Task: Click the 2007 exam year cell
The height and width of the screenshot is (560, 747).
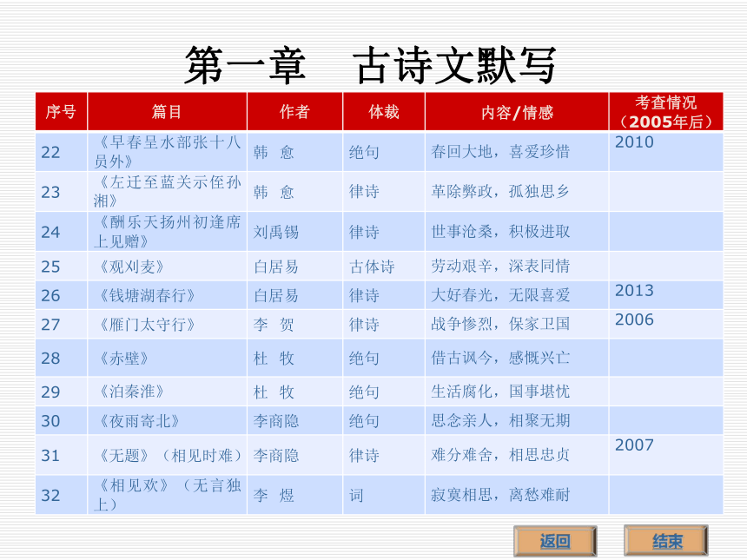Action: pos(666,455)
